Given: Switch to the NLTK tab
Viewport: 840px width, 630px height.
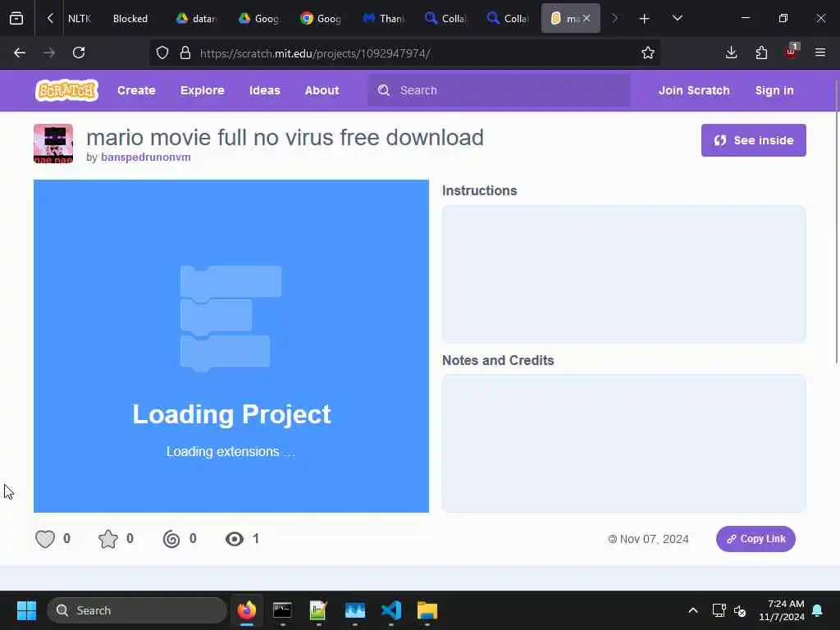Looking at the screenshot, I should click(80, 18).
